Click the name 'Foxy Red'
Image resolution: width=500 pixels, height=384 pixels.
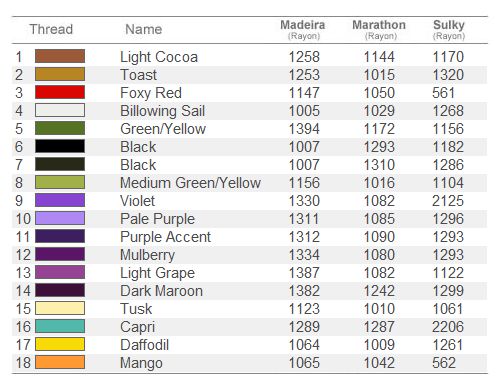point(151,93)
